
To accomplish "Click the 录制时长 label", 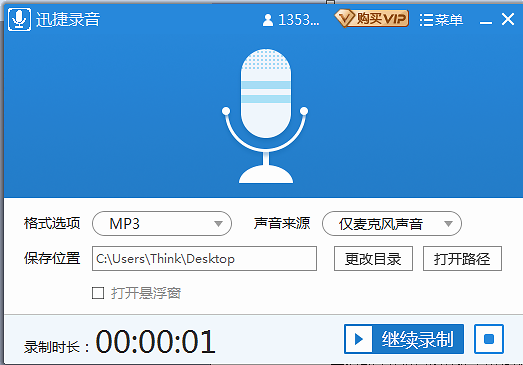I will click(57, 347).
